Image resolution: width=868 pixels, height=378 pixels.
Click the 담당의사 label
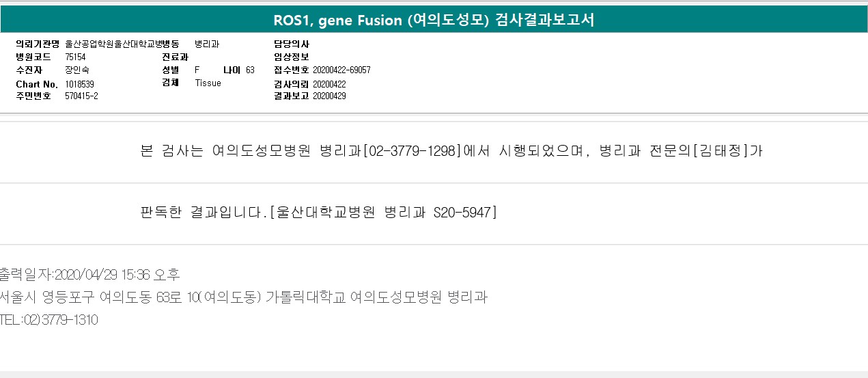click(291, 44)
